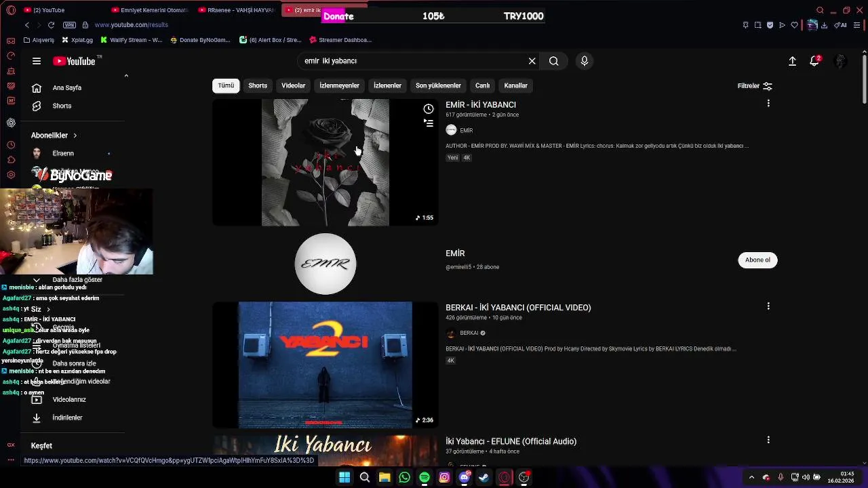Select the İzlenmeyenler filter chip
The image size is (868, 488).
coord(339,85)
